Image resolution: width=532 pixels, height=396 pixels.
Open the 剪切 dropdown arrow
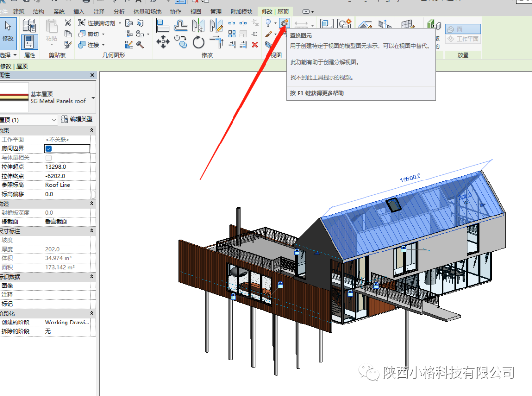tap(103, 34)
